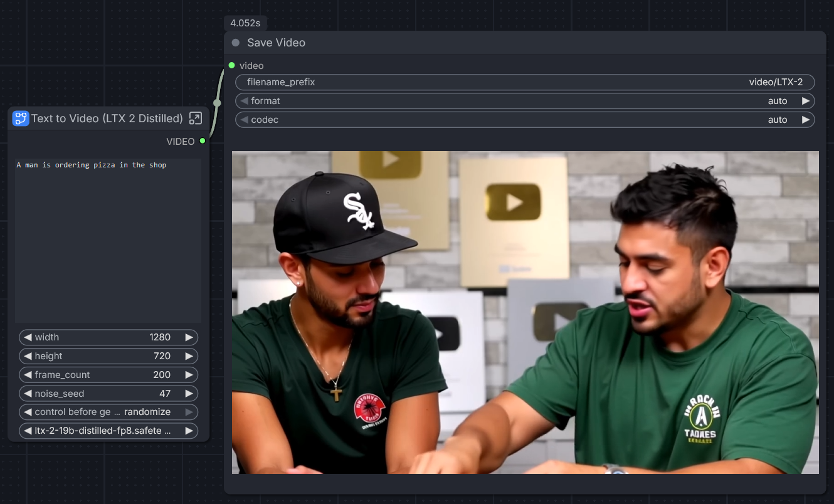The height and width of the screenshot is (504, 834).
Task: Toggle the Save Video node collapse dot
Action: coord(236,43)
